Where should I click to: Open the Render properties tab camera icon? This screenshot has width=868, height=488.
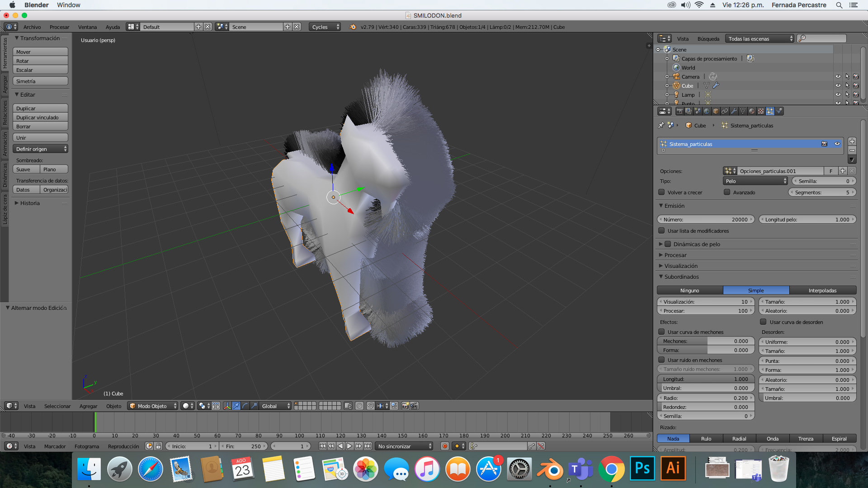[680, 111]
